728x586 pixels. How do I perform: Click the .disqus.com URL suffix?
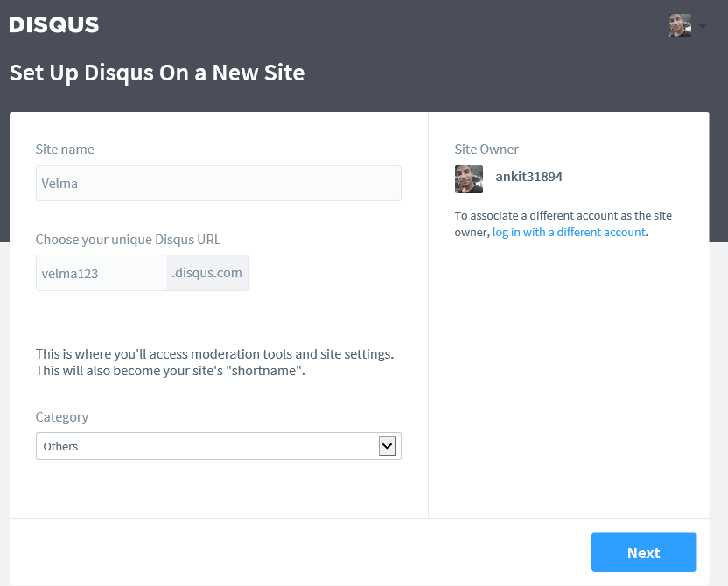click(207, 273)
